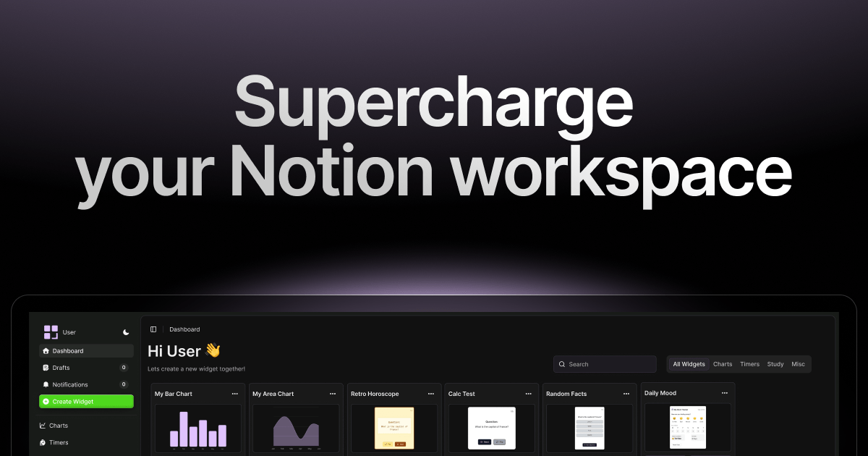Switch to the Misc filter tab

(x=798, y=364)
